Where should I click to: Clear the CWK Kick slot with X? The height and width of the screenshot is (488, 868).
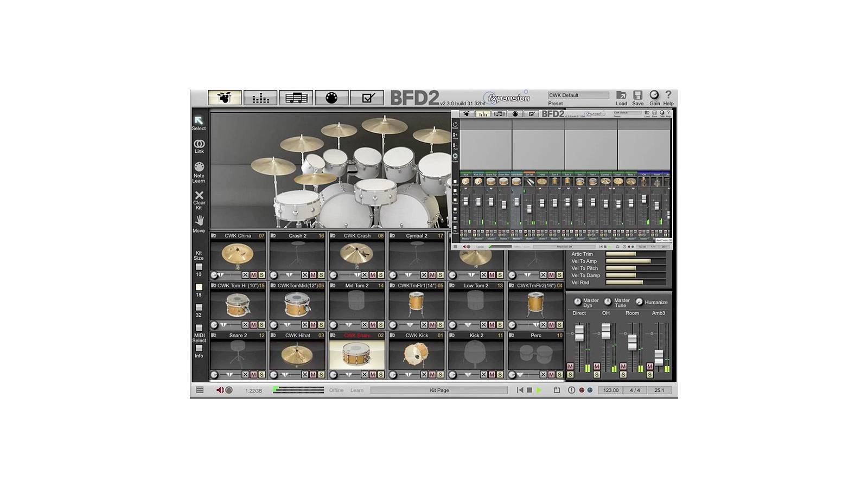424,375
